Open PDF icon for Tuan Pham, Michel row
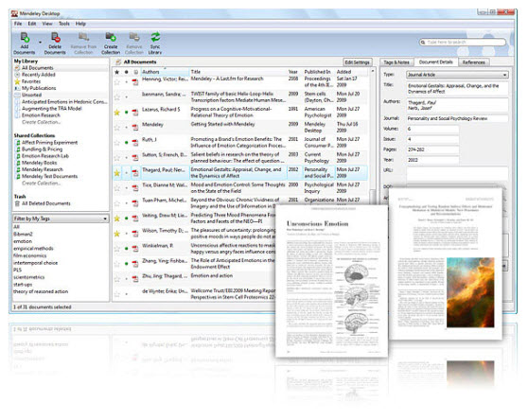 tap(135, 203)
